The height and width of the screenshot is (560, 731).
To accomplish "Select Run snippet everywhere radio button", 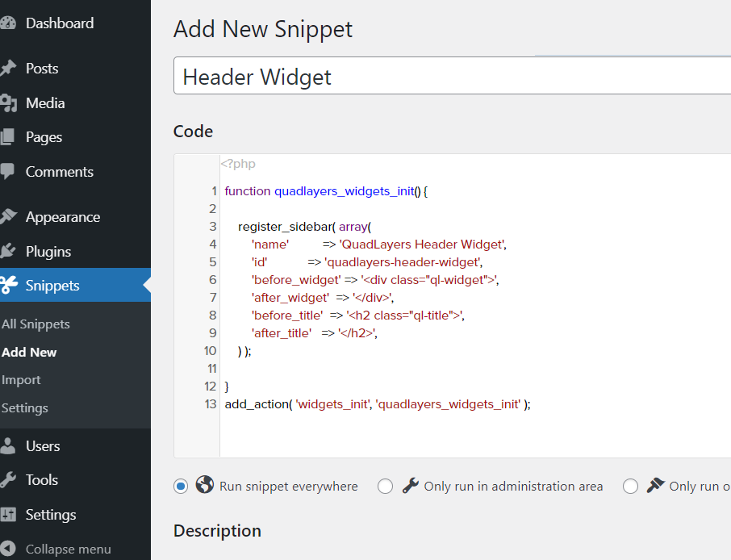I will (x=181, y=487).
